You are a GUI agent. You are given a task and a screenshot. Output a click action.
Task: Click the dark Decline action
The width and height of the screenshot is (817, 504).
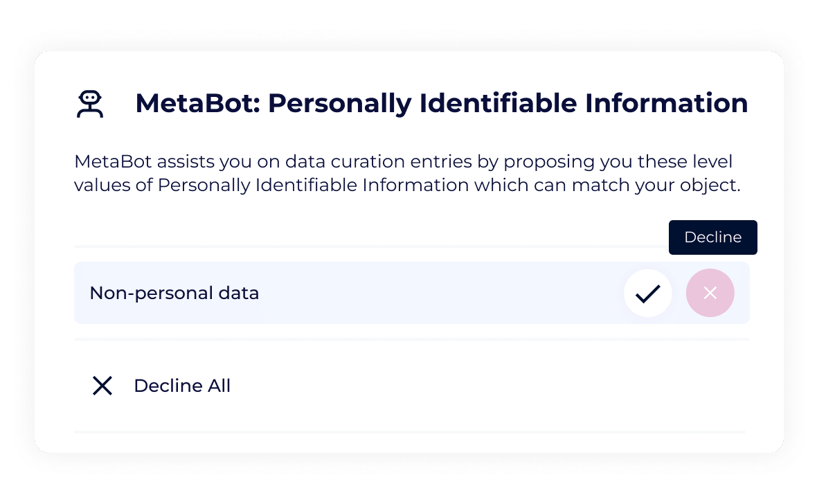tap(712, 237)
